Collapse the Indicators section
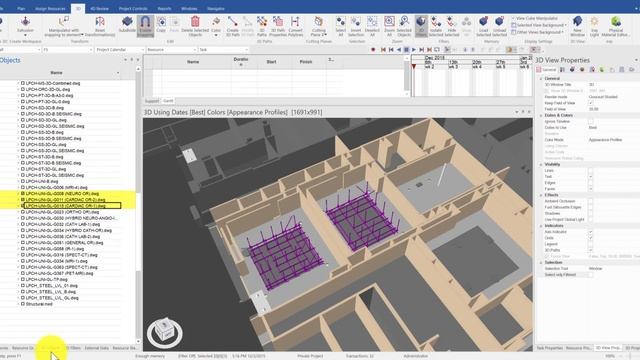Viewport: 640px width, 360px height. click(541, 225)
